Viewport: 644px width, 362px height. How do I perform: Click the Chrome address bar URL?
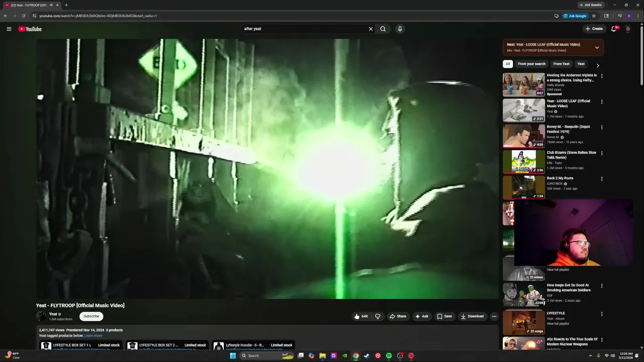coord(98,16)
